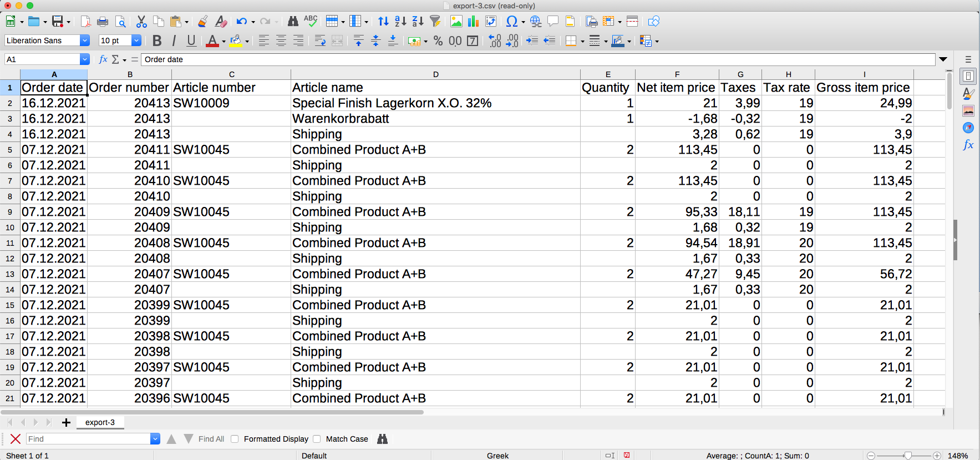Open Function Wizard fx icon
The width and height of the screenshot is (980, 460).
[103, 59]
